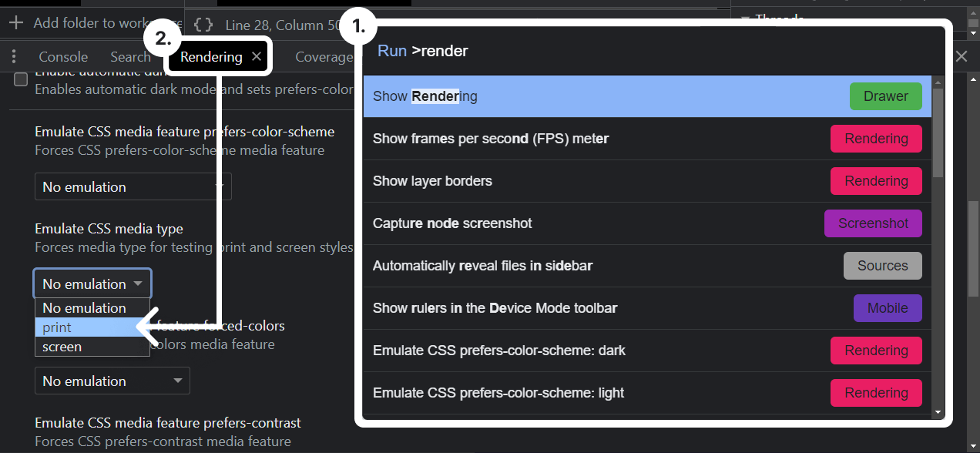Close the drawer with the X icon
Image resolution: width=980 pixels, height=453 pixels.
(x=962, y=56)
